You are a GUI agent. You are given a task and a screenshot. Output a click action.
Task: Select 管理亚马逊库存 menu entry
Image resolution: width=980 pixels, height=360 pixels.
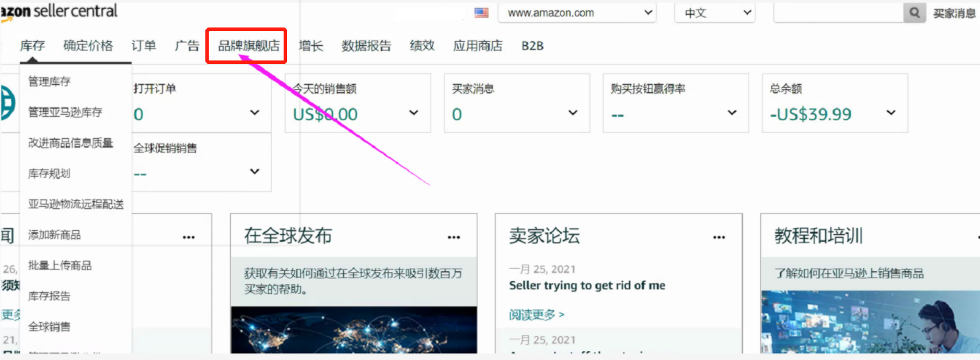pos(65,112)
